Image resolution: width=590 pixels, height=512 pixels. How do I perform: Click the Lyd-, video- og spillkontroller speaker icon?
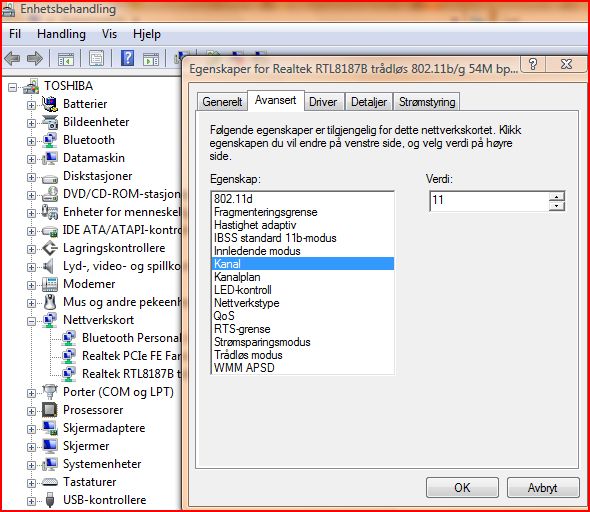49,266
